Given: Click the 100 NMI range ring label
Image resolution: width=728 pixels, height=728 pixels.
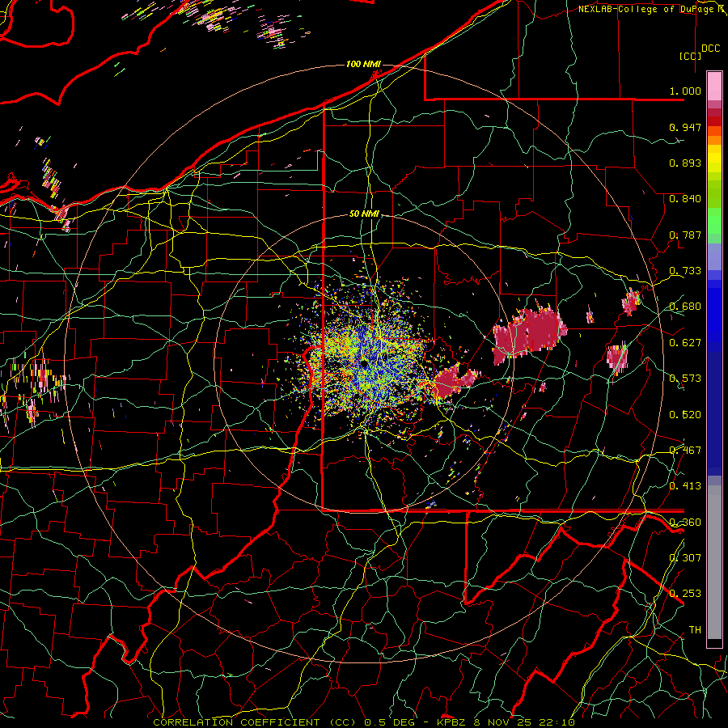Looking at the screenshot, I should pos(363,64).
